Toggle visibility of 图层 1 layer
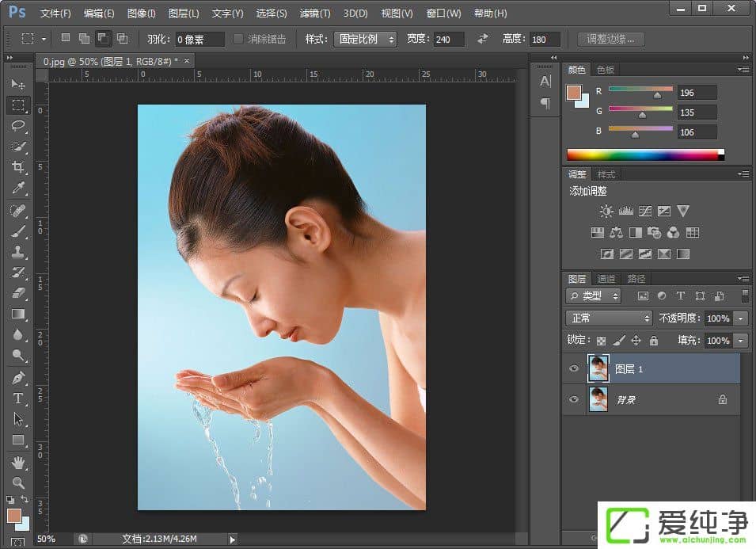Viewport: 756px width, 549px height. click(574, 368)
